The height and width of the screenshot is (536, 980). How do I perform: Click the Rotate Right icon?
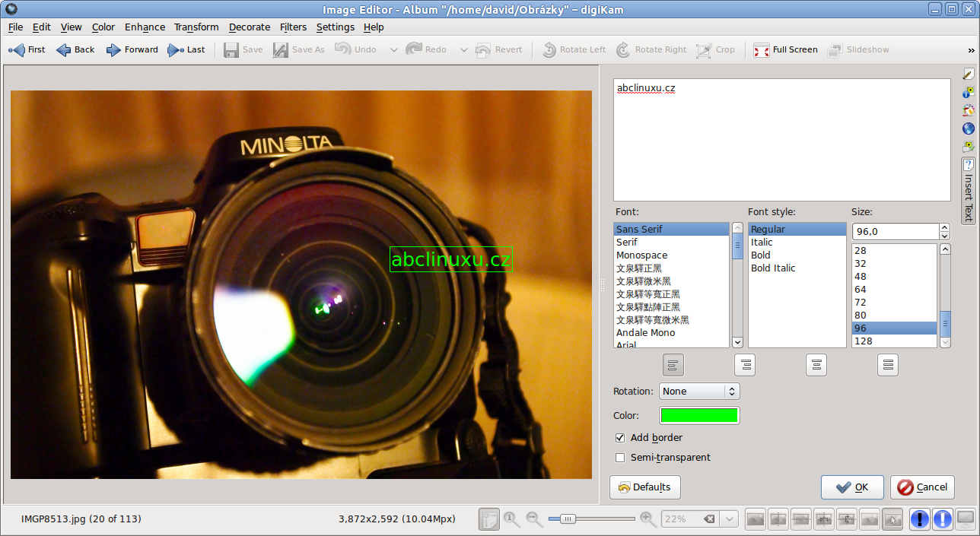[x=623, y=50]
